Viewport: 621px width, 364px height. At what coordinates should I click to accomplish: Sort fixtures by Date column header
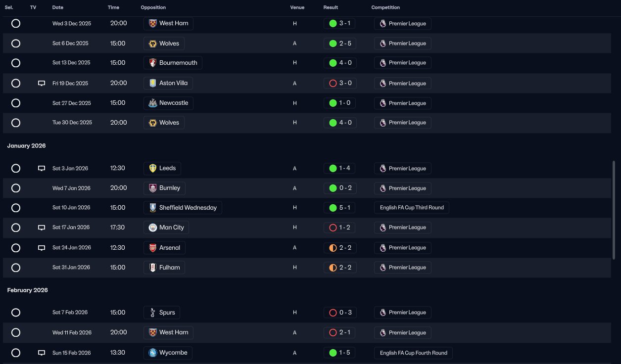58,7
